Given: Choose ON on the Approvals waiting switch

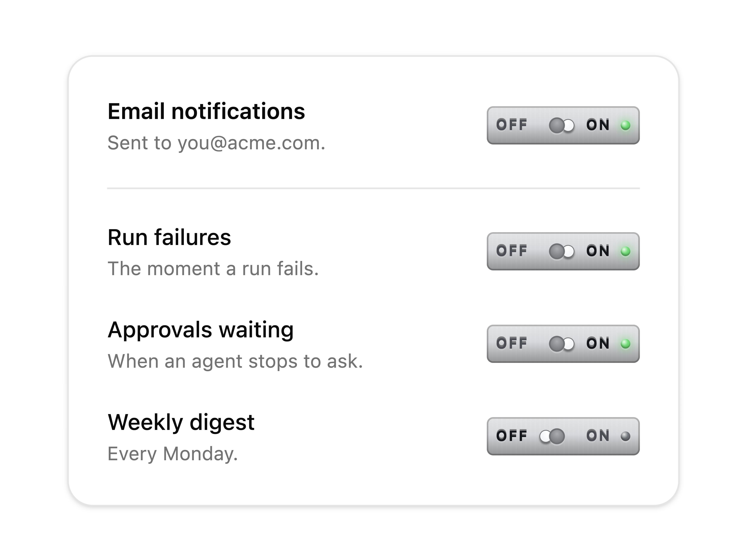Looking at the screenshot, I should tap(598, 343).
